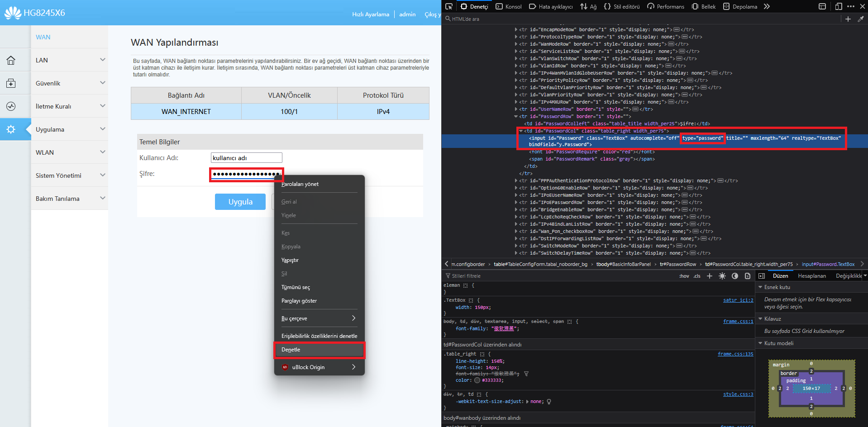Collapse the PasswordRow tr node
The width and height of the screenshot is (868, 427).
point(516,116)
